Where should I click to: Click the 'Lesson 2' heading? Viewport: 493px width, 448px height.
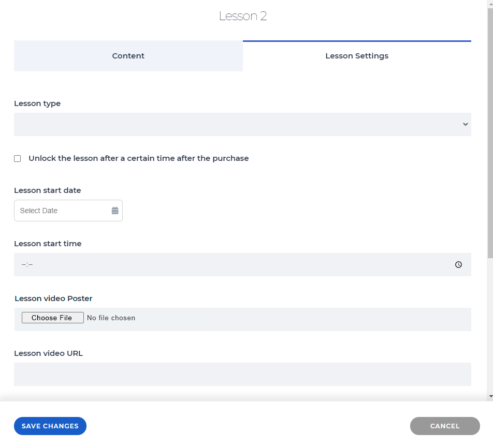pos(243,16)
